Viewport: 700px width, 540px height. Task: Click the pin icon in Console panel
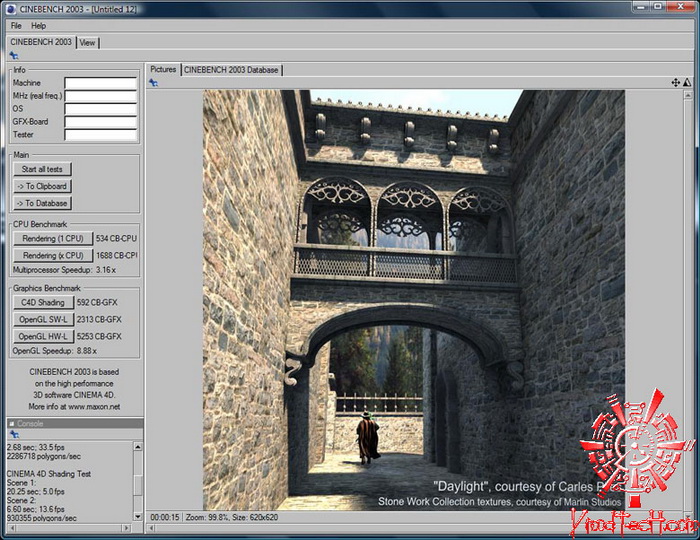pos(14,434)
